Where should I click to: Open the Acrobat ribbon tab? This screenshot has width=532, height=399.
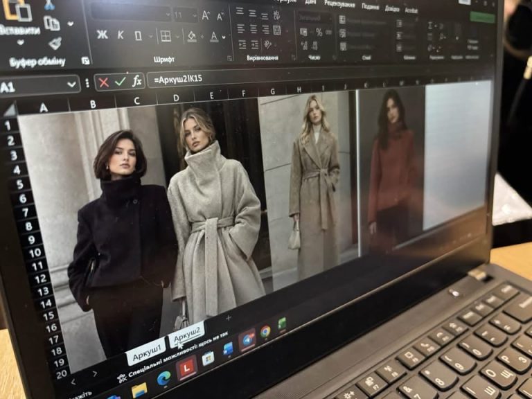pos(411,10)
